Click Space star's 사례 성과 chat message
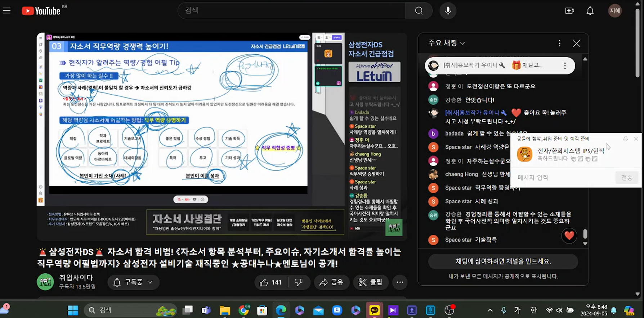This screenshot has height=318, width=644. (486, 201)
